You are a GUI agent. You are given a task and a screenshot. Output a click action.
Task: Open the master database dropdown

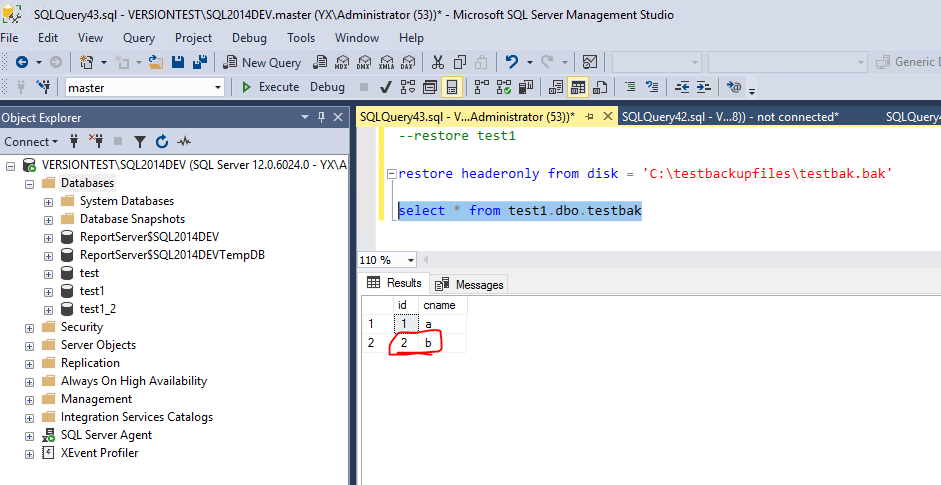pyautogui.click(x=218, y=88)
